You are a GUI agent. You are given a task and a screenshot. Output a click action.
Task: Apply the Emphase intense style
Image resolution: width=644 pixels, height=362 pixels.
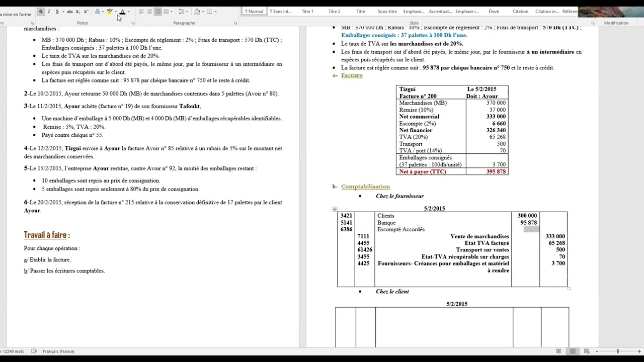tap(467, 12)
